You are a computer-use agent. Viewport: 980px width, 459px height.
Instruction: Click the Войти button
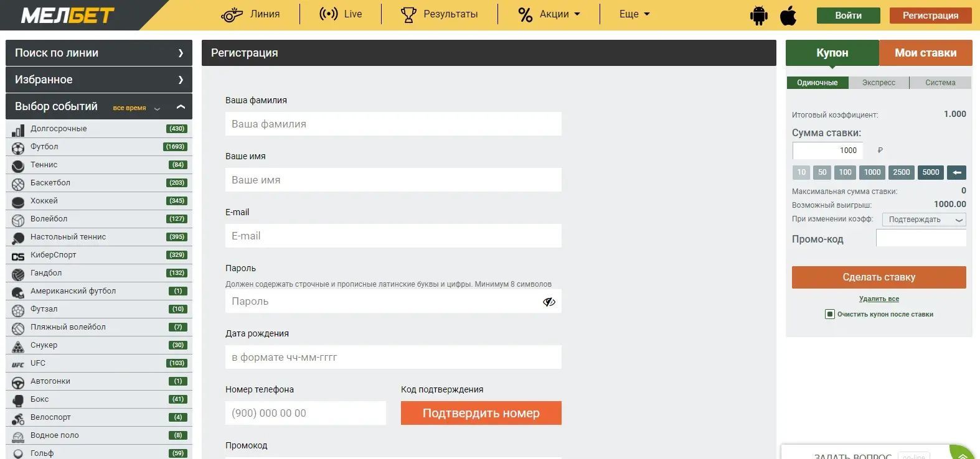point(848,16)
